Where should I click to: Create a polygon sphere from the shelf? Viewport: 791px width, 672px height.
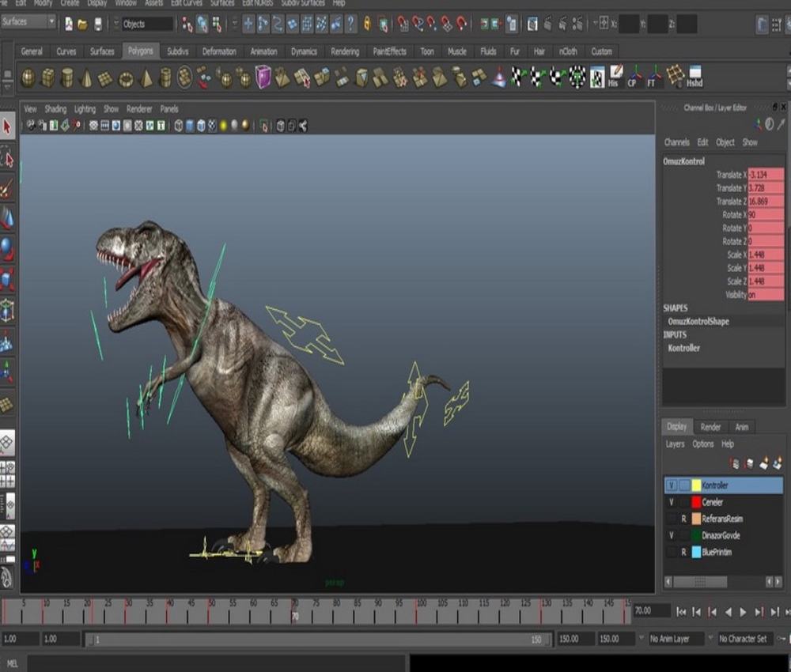click(28, 77)
